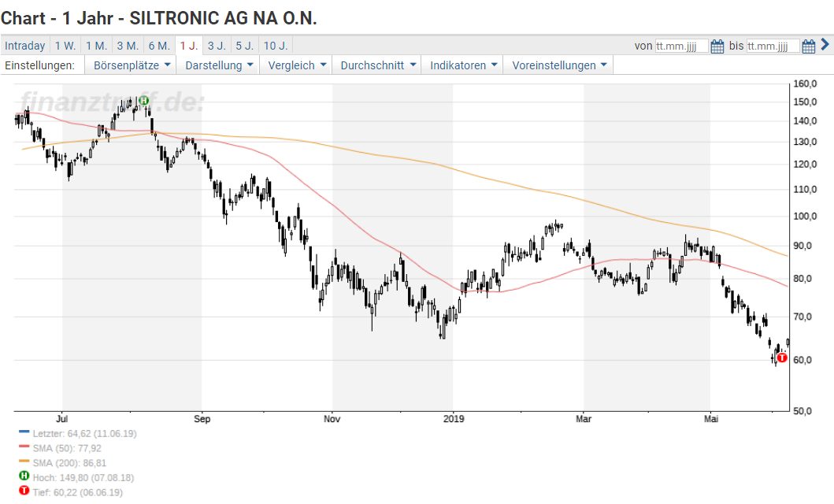This screenshot has width=834, height=504.
Task: Click the red T icon in legend
Action: click(24, 490)
